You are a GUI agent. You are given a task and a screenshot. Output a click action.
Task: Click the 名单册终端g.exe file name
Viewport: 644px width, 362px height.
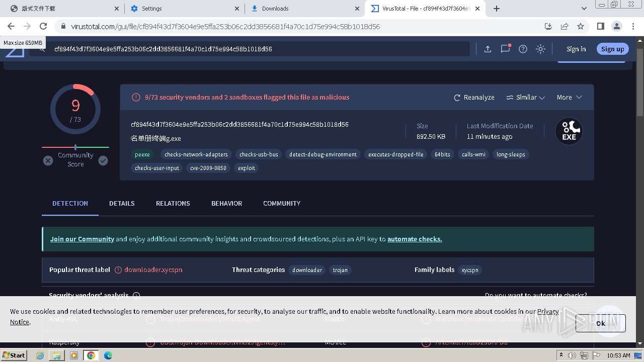click(x=156, y=138)
